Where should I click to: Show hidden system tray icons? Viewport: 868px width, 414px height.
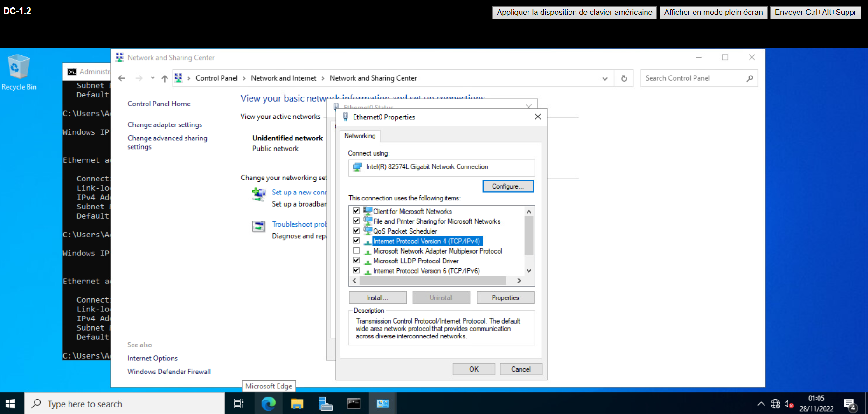pos(761,404)
